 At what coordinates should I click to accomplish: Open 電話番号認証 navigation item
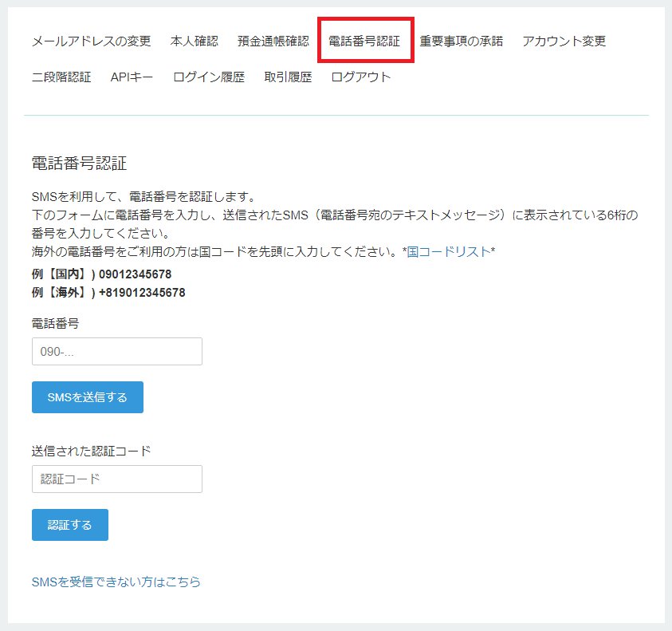tap(364, 41)
